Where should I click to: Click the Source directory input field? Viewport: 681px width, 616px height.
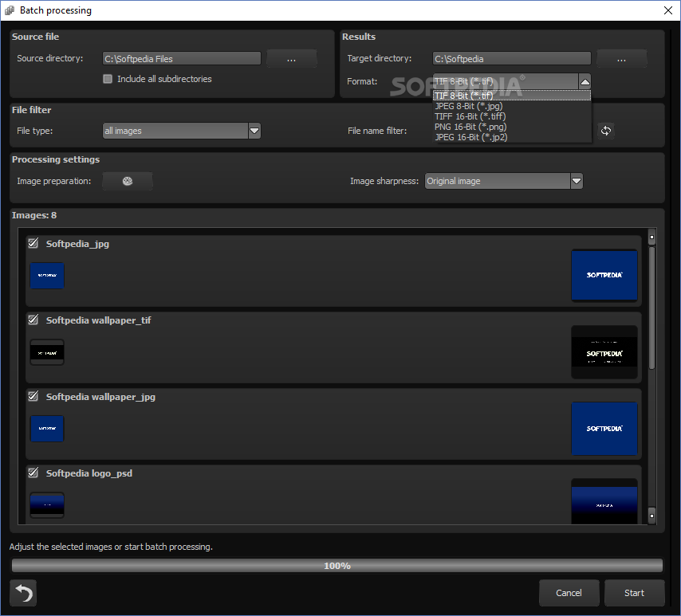182,59
